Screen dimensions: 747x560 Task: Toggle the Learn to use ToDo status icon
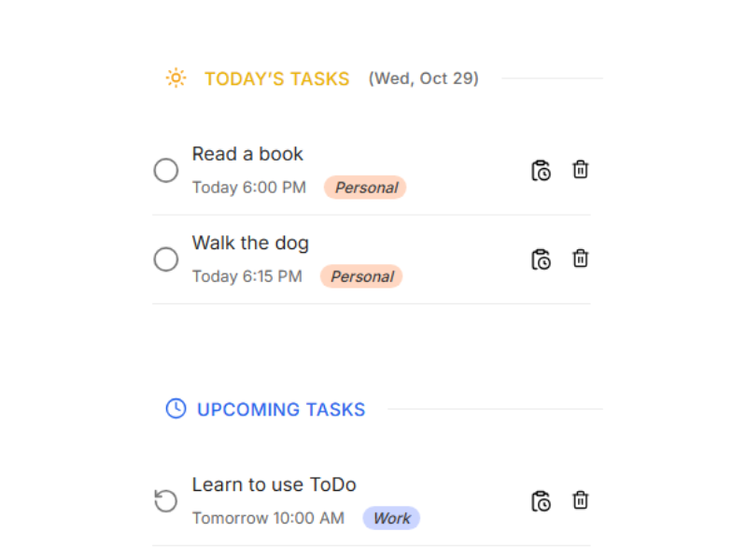click(x=166, y=501)
